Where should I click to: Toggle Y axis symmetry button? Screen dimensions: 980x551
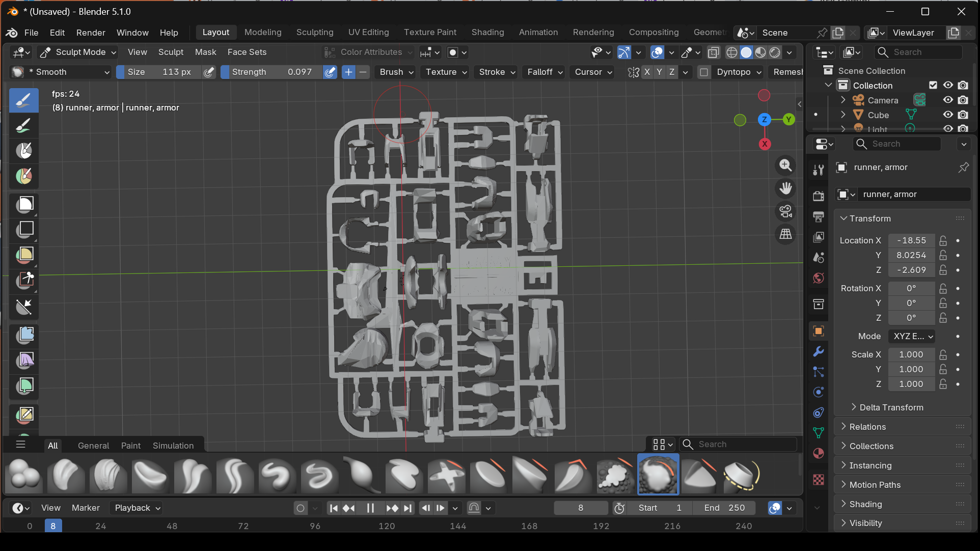click(x=660, y=72)
